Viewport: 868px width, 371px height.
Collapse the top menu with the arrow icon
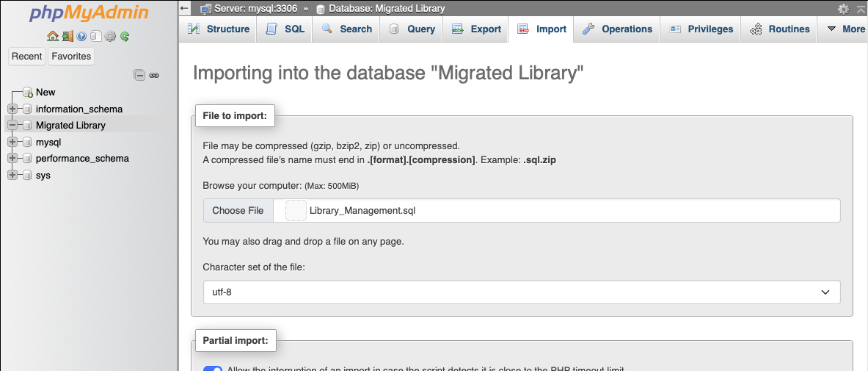(860, 9)
